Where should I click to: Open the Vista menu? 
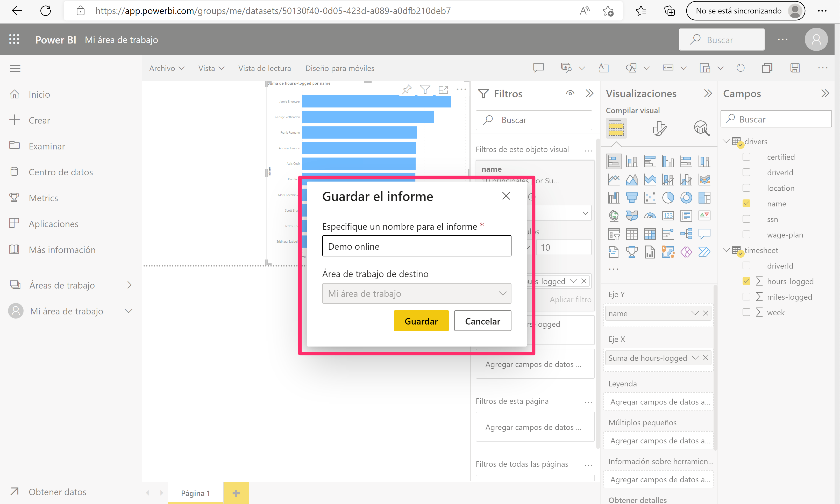click(x=211, y=68)
